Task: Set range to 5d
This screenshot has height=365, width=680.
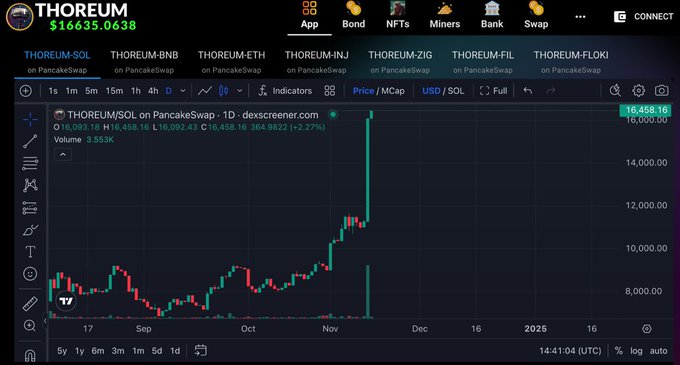Action: coord(157,351)
